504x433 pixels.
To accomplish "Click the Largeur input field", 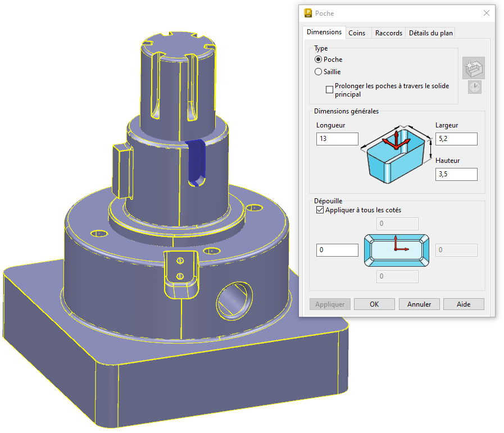I will point(456,139).
